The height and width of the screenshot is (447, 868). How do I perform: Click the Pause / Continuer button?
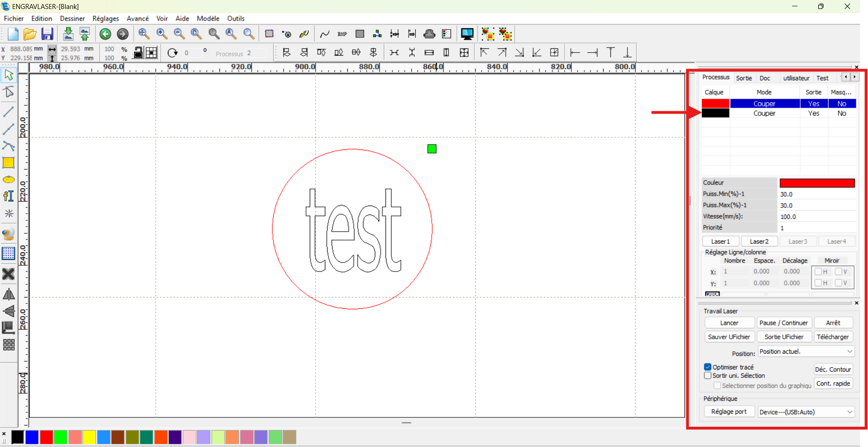784,323
